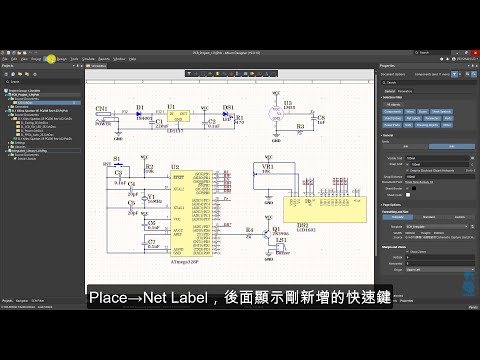Click the compile project icon in Projects panel toolbar
Screen dimensions: 480x360
tap(13, 74)
